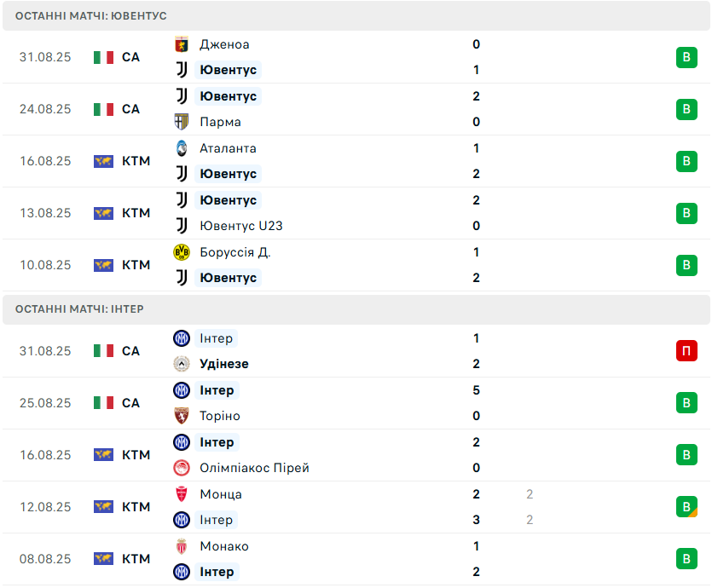Click the Atalanta club crest
This screenshot has width=712, height=588.
(182, 148)
